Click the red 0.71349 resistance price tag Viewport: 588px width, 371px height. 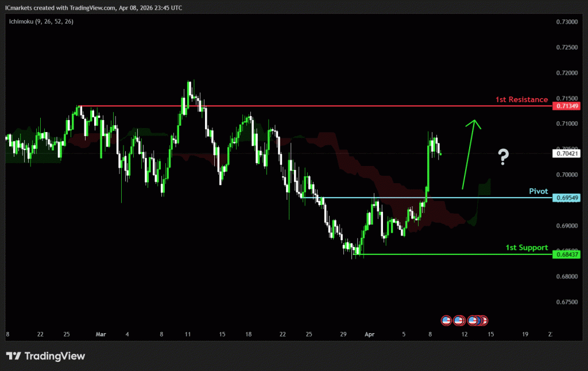click(566, 106)
